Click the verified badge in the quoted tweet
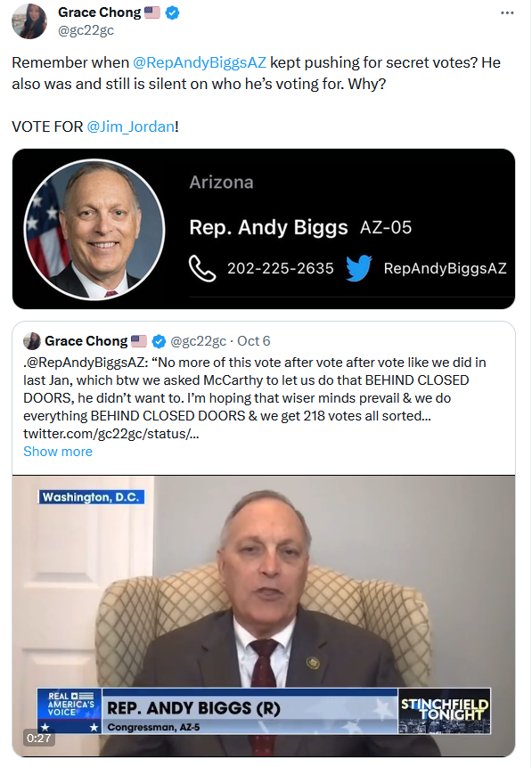 159,341
